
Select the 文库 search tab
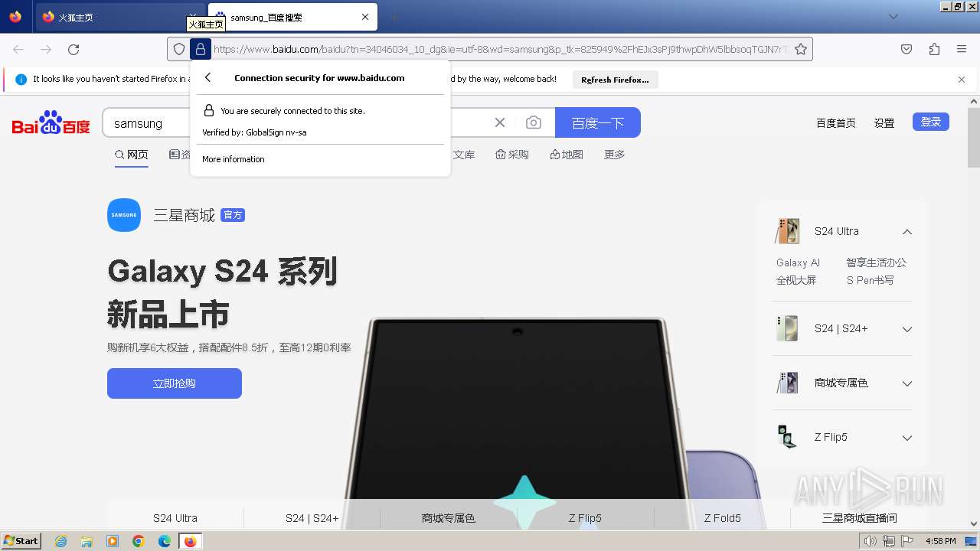coord(464,155)
